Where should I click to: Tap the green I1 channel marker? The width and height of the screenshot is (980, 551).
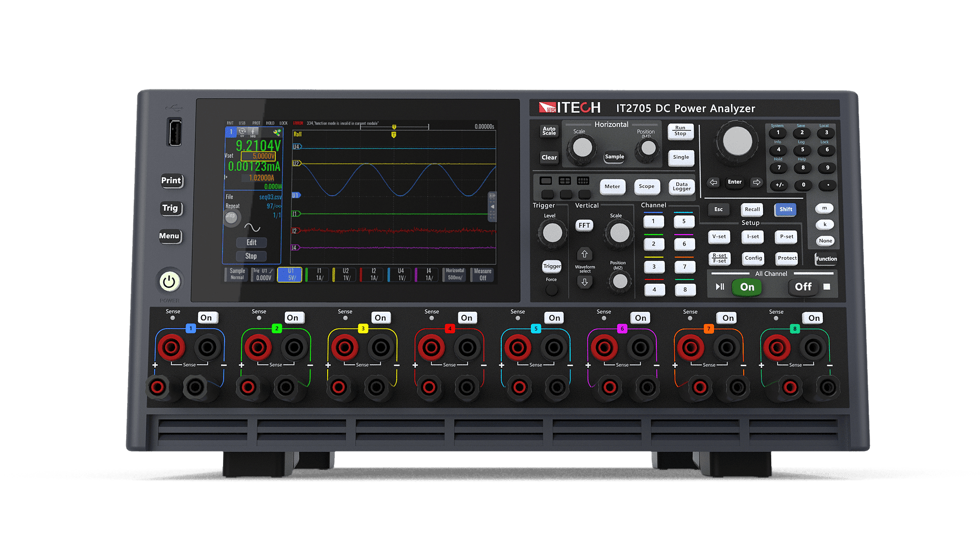point(296,214)
